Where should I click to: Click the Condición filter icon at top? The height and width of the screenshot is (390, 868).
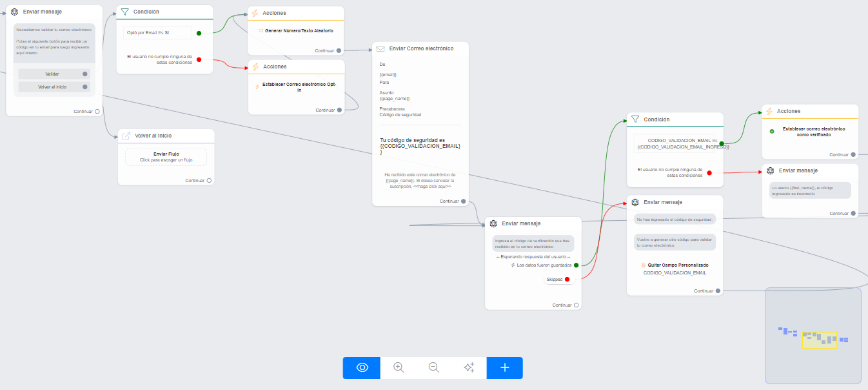(125, 12)
